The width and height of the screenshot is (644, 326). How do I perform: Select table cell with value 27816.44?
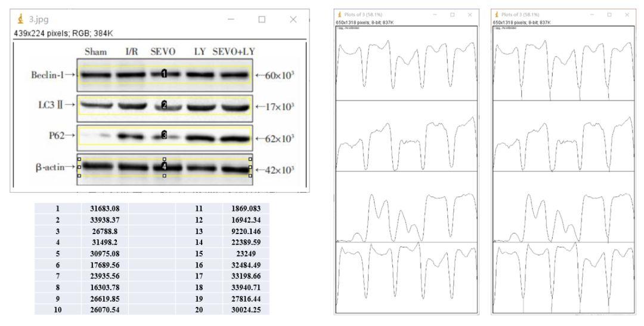pyautogui.click(x=246, y=299)
